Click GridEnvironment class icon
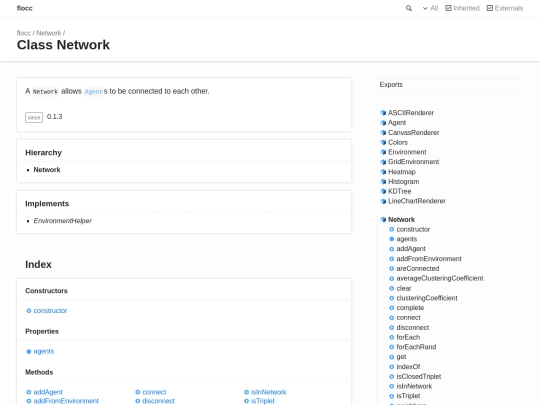The image size is (540, 405). coord(383,162)
